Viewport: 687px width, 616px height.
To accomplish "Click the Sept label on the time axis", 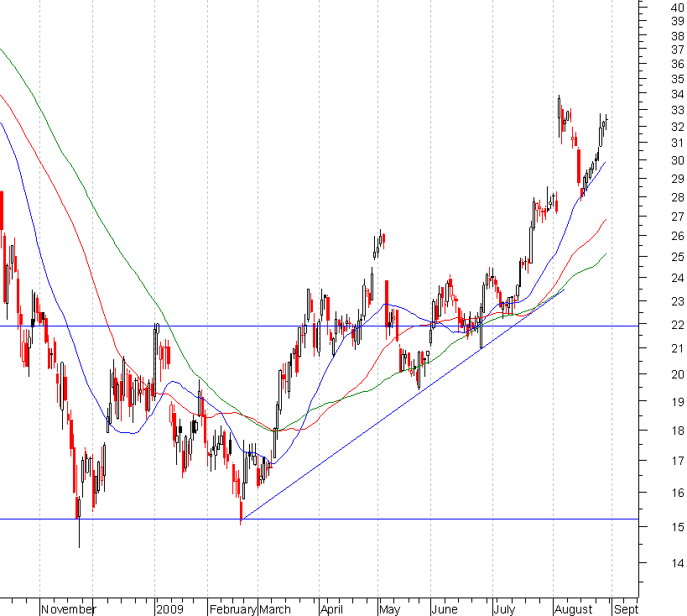I will [x=626, y=609].
